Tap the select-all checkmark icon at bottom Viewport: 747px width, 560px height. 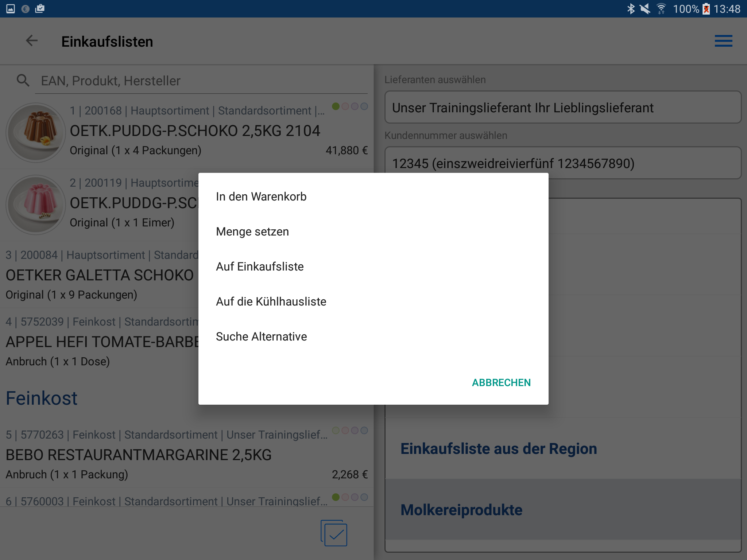(334, 533)
